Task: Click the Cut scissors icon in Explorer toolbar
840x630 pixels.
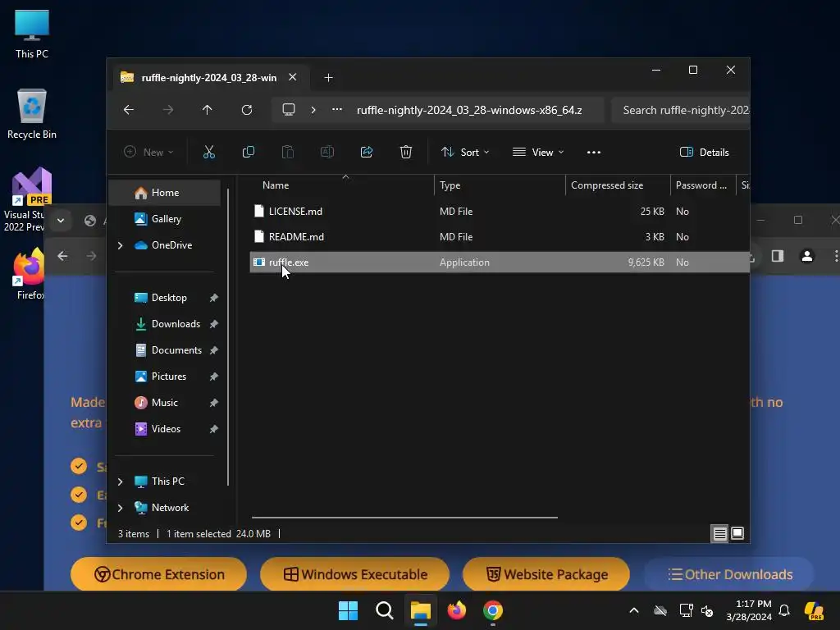Action: (x=209, y=152)
